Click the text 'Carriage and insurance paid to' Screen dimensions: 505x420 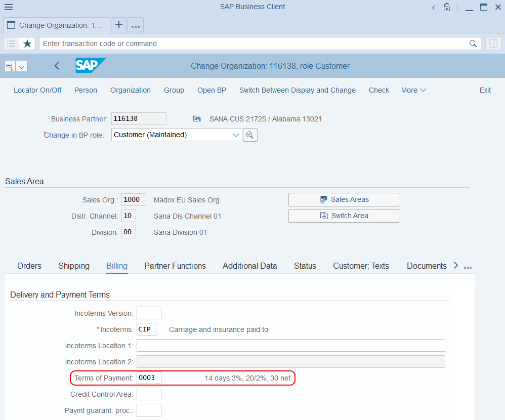pos(219,330)
